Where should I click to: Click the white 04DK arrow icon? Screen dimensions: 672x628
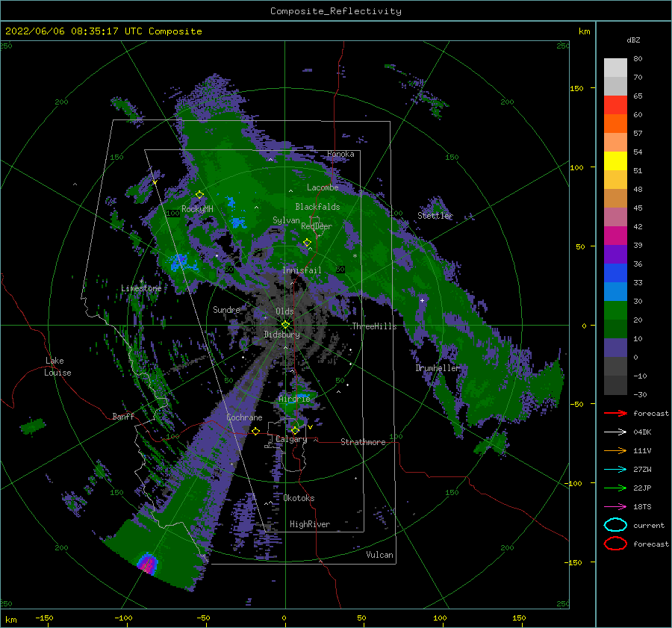(x=615, y=432)
